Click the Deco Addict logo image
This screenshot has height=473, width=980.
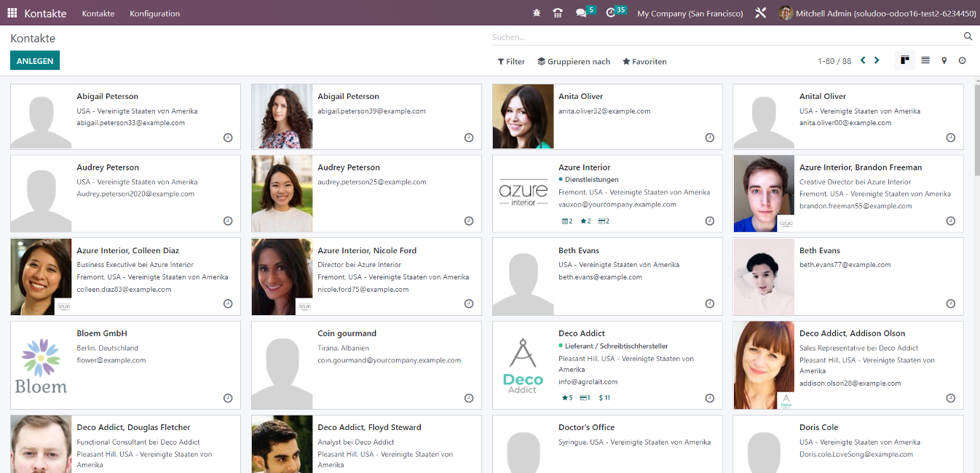(x=523, y=365)
